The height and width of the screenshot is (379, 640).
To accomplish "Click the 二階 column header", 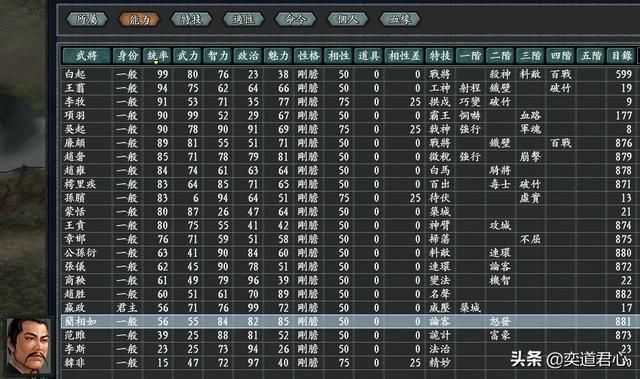I will 500,55.
